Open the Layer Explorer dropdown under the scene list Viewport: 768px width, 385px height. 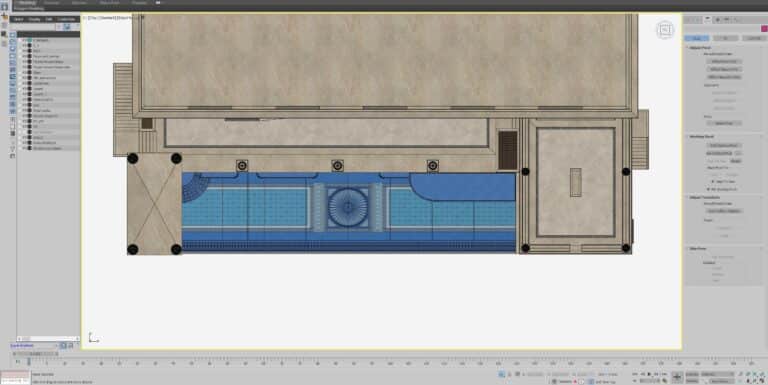click(x=33, y=345)
